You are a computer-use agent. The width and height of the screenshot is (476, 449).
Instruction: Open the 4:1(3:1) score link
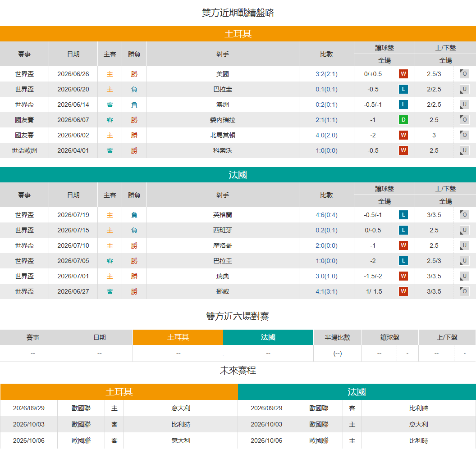point(326,291)
